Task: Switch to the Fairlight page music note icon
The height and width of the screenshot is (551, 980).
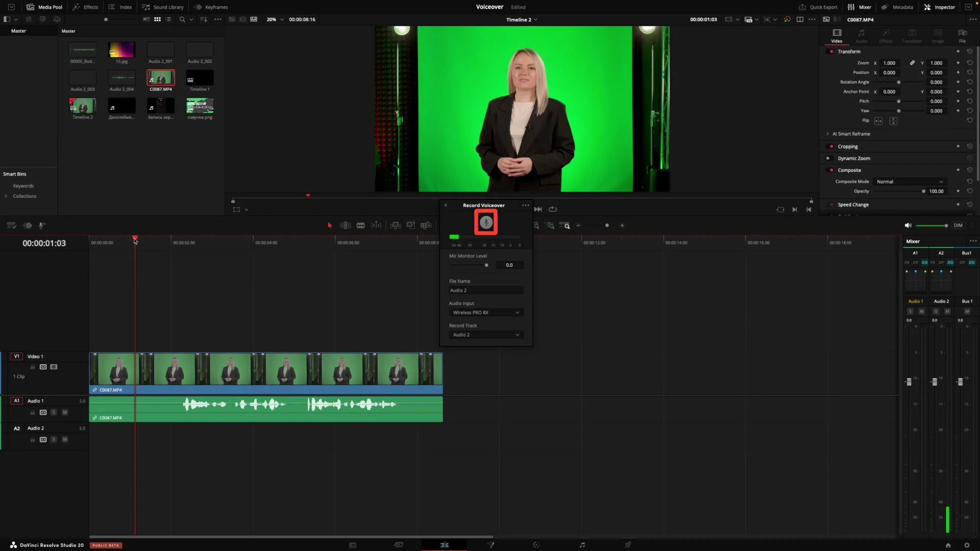Action: (x=582, y=545)
